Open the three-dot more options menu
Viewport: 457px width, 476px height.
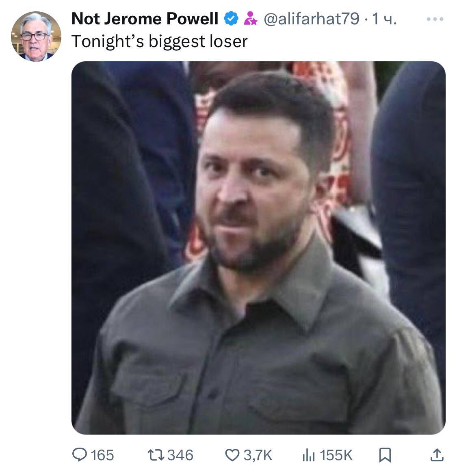pos(435,19)
